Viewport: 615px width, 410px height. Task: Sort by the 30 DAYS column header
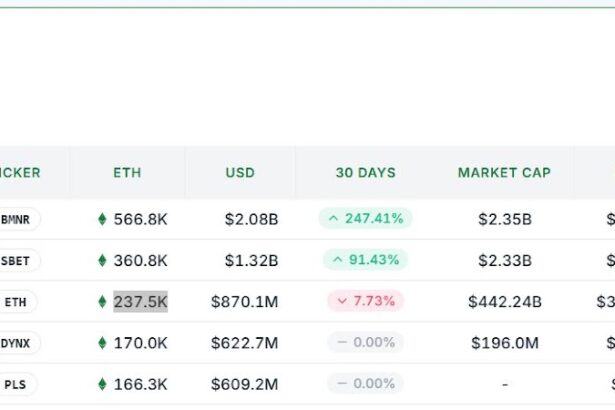click(x=365, y=173)
